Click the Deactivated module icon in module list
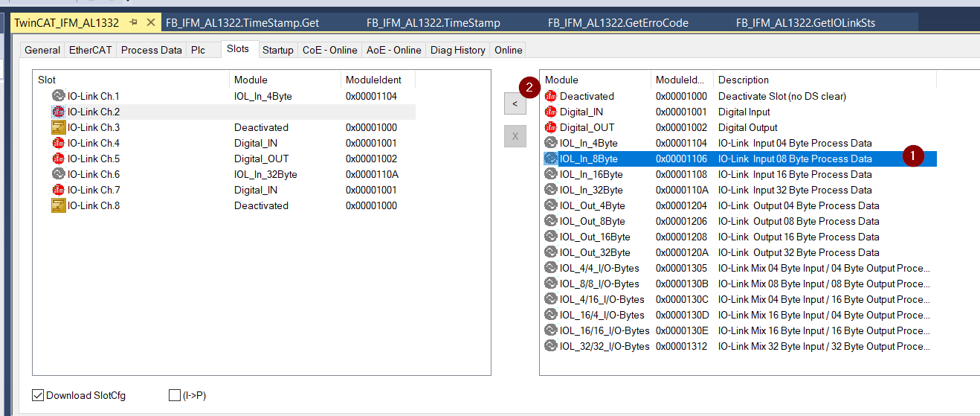Image resolution: width=980 pixels, height=416 pixels. (x=551, y=96)
